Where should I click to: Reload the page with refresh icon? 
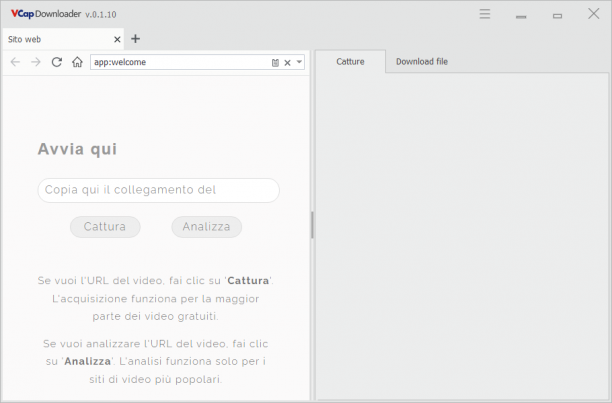pyautogui.click(x=57, y=62)
